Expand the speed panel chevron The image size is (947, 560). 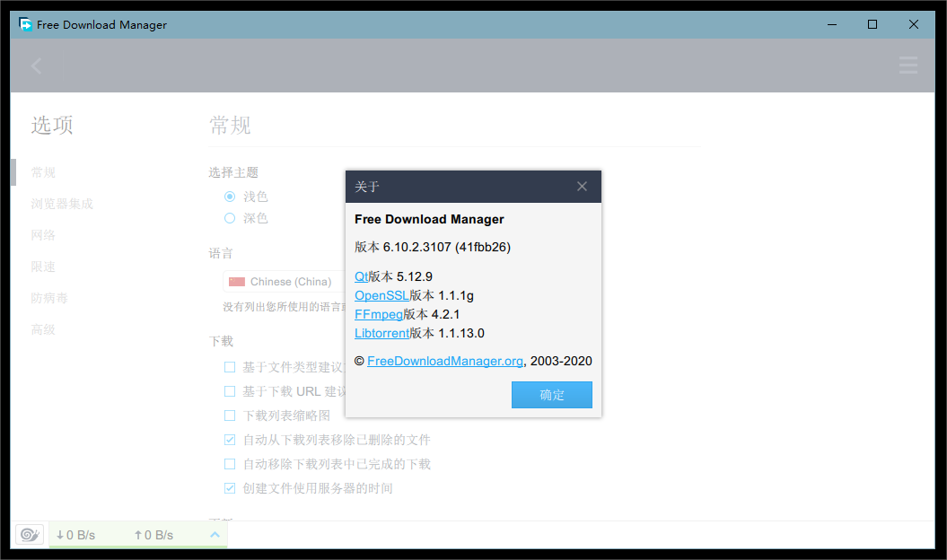click(x=215, y=535)
